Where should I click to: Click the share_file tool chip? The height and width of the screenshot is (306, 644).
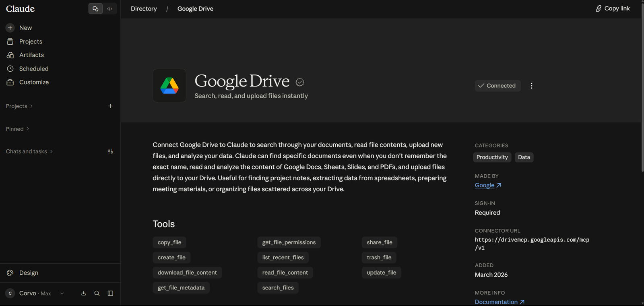point(380,242)
